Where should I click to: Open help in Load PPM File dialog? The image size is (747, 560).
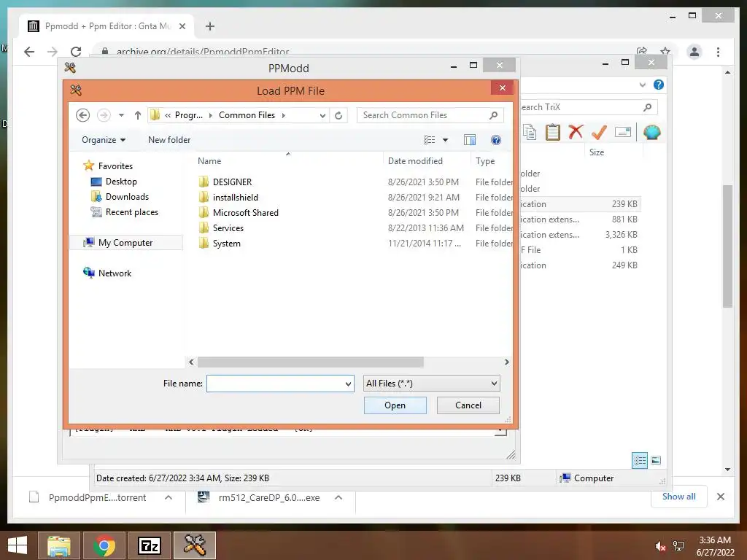click(x=496, y=140)
